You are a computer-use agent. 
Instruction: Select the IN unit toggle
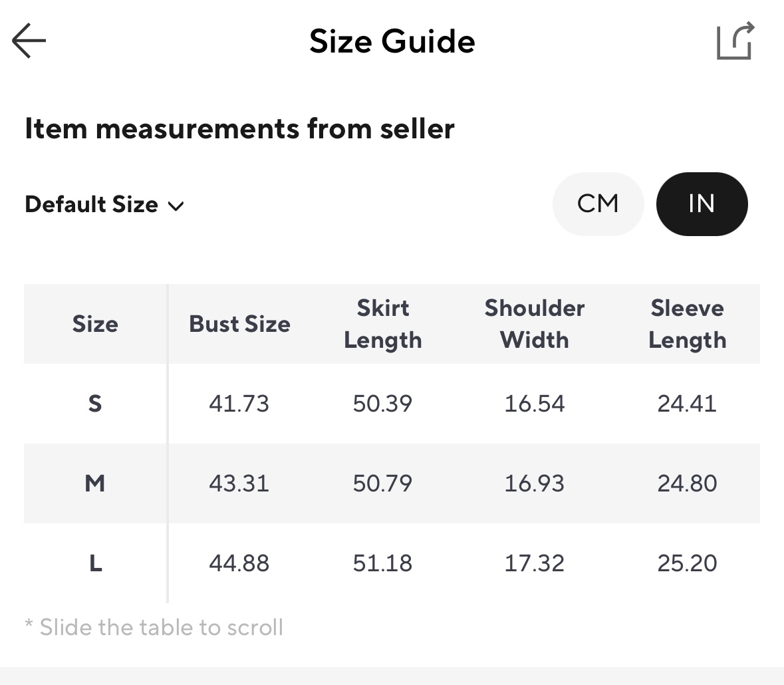pyautogui.click(x=702, y=204)
